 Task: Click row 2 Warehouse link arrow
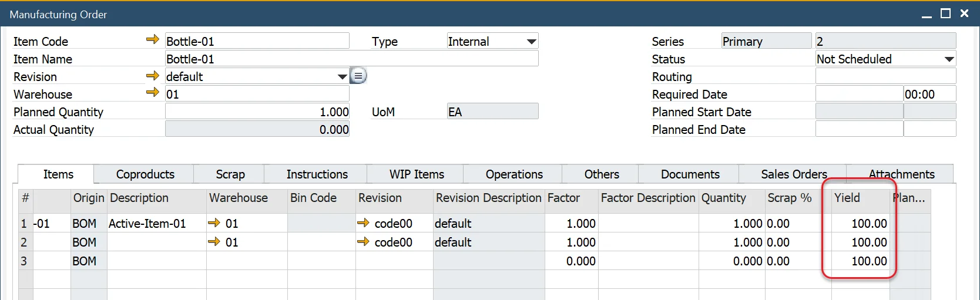click(x=214, y=242)
